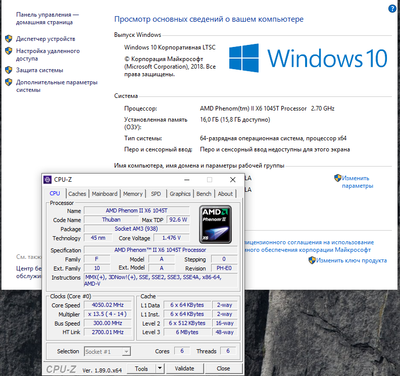
Task: Click the Core Speed value field
Action: click(x=108, y=305)
